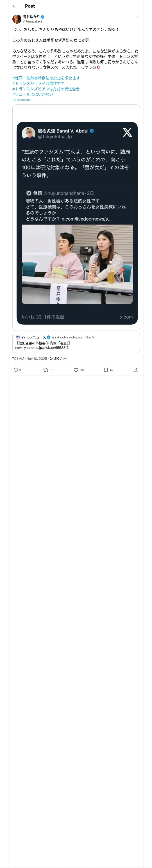Open the quoted Yahoo!ニュース post card

coord(76,342)
